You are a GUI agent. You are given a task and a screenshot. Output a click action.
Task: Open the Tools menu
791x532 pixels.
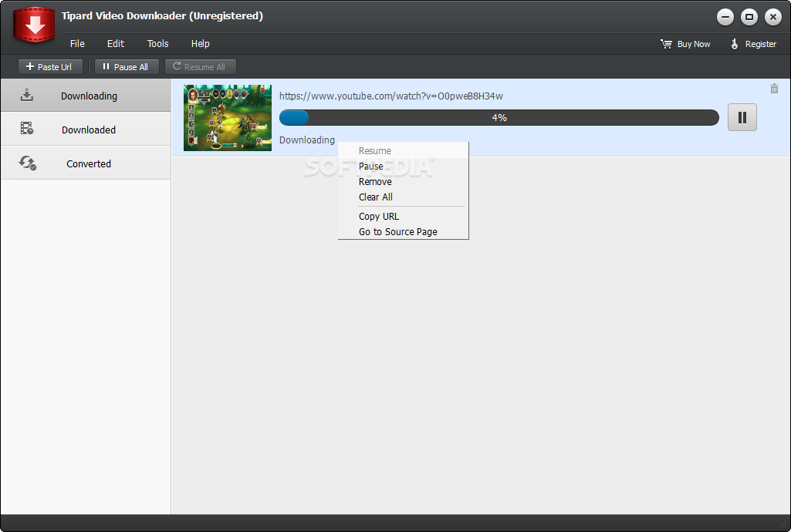[x=158, y=44]
